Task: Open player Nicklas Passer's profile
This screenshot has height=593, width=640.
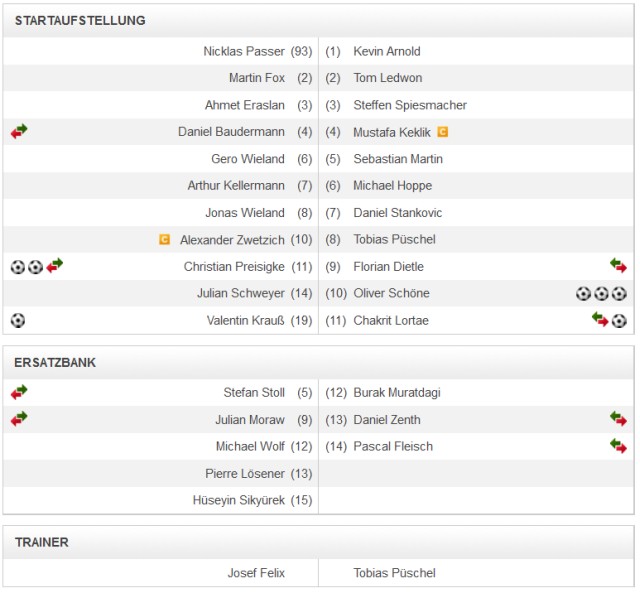Action: tap(245, 51)
